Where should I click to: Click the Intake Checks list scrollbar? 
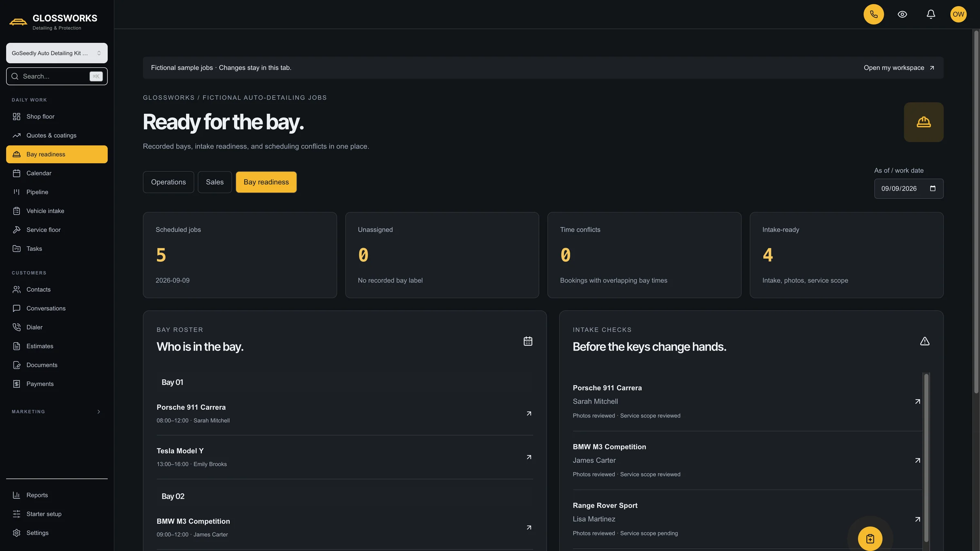click(926, 458)
